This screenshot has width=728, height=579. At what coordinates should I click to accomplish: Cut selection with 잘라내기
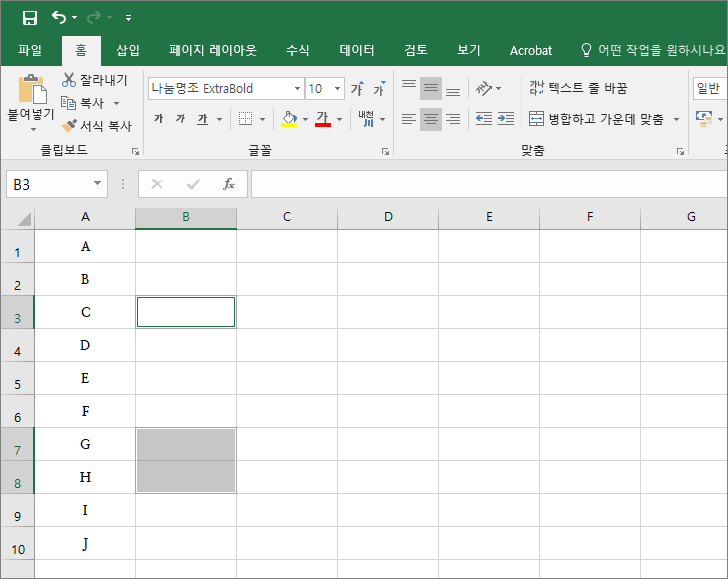[95, 80]
